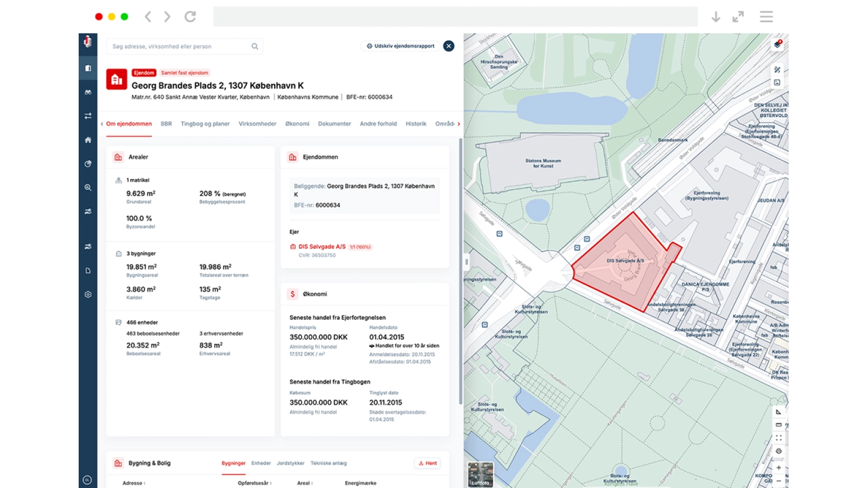
Task: Select the map measure tool icon
Action: click(x=778, y=412)
